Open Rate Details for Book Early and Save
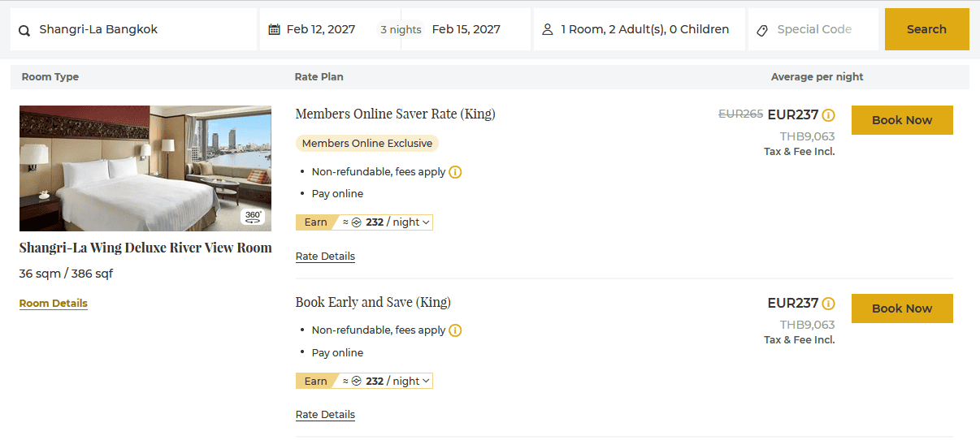The image size is (980, 440). click(325, 415)
